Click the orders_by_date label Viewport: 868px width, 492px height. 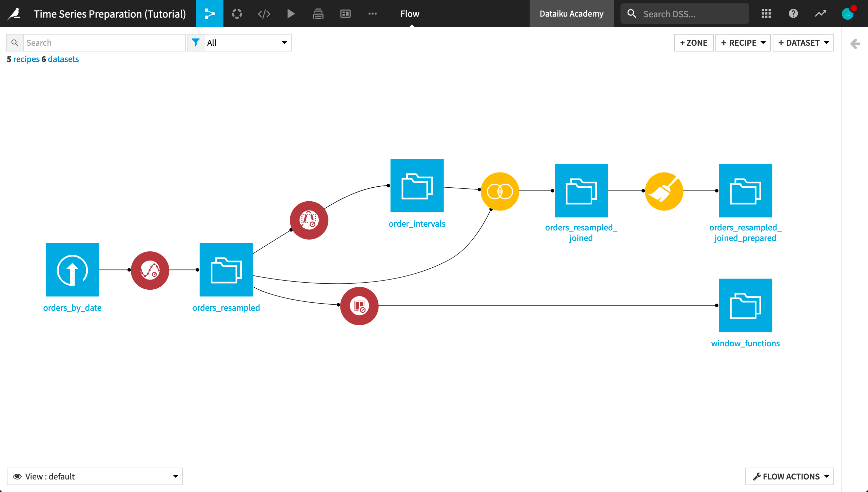coord(72,308)
